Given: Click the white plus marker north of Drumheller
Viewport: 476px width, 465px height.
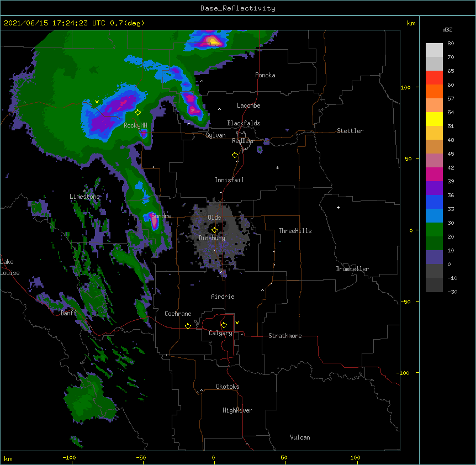Looking at the screenshot, I should coord(338,207).
